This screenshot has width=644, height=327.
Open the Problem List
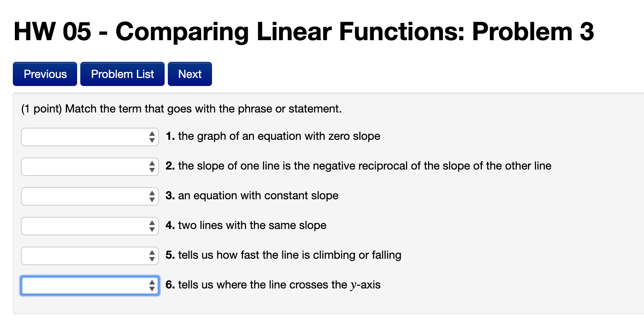(x=122, y=74)
